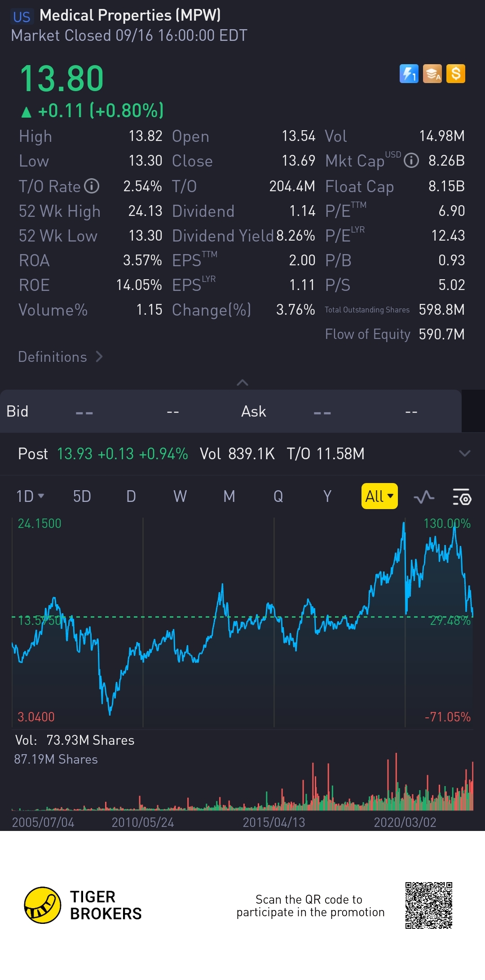Tap the yellow dollar sign icon
485x980 pixels.
click(x=456, y=74)
